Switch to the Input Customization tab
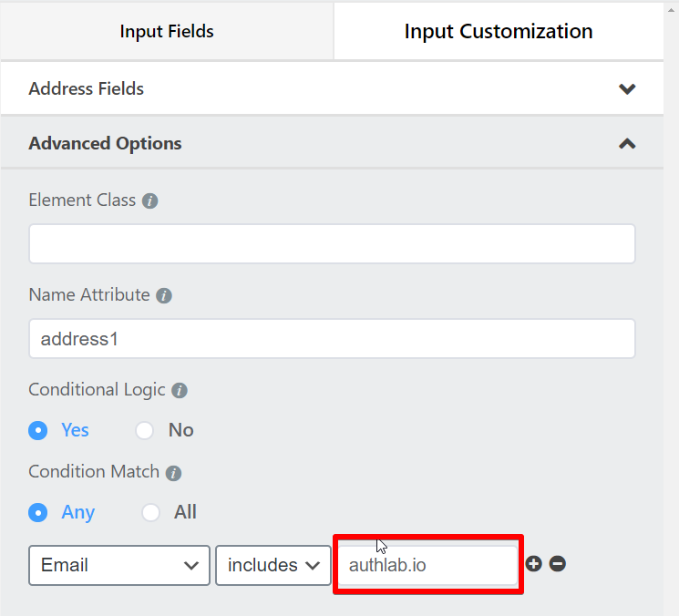Screen dimensions: 679x616 point(499,32)
